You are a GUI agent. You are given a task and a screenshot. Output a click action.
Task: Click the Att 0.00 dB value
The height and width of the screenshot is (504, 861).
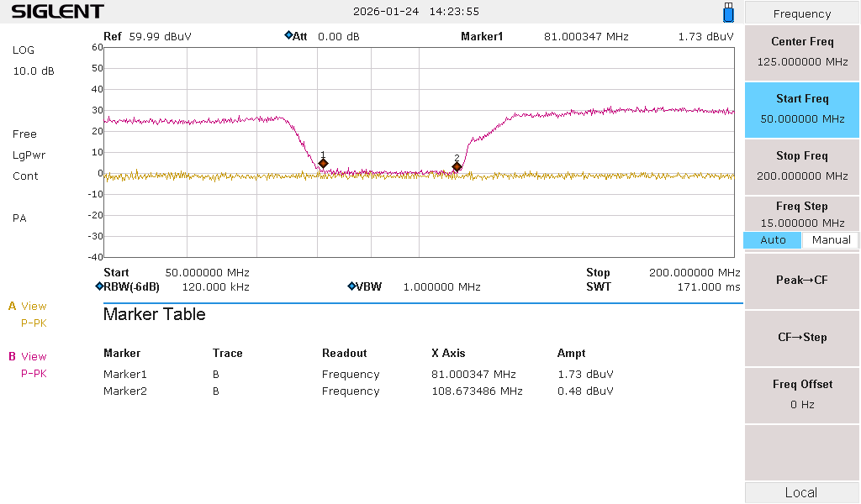pyautogui.click(x=339, y=37)
